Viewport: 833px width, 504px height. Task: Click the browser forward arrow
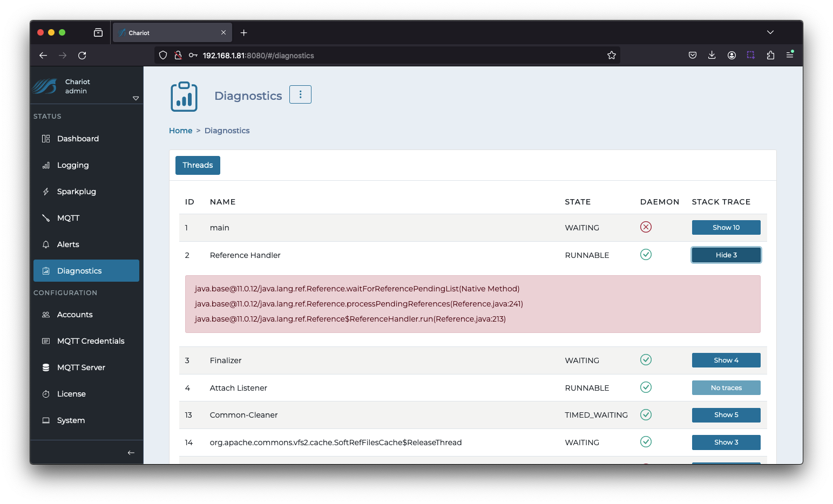click(63, 55)
